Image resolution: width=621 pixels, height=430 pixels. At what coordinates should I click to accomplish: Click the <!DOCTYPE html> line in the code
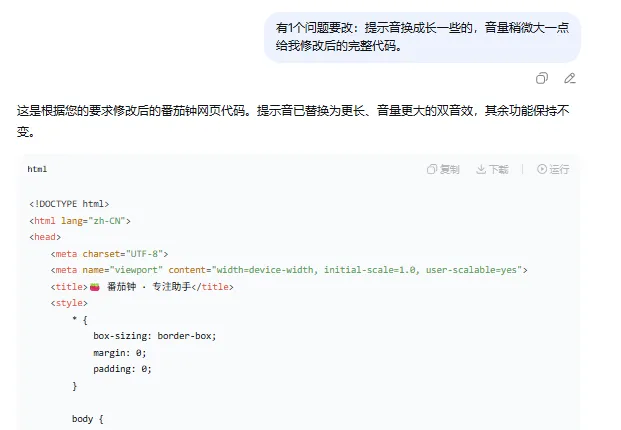tap(69, 204)
